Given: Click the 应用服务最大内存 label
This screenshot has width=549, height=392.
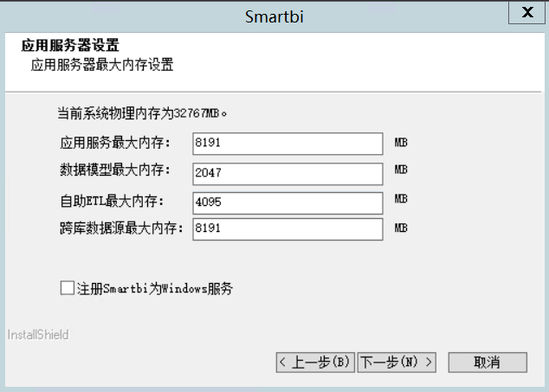Looking at the screenshot, I should 115,143.
